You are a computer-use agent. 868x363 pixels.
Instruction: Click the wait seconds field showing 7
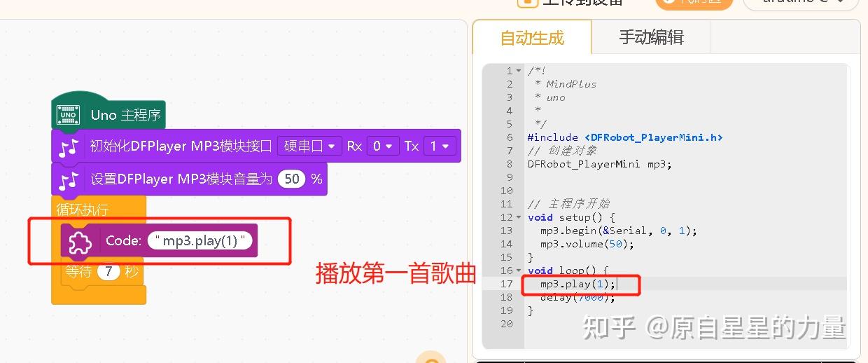click(x=108, y=272)
